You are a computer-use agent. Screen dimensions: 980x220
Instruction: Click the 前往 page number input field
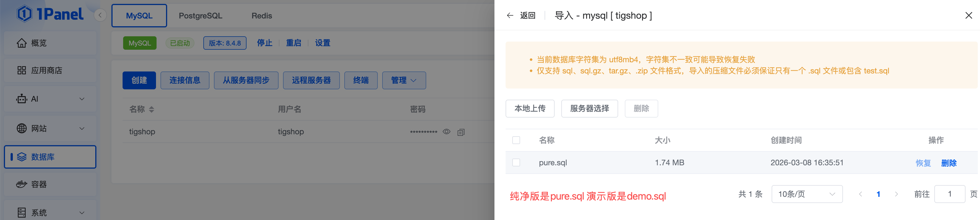point(949,194)
